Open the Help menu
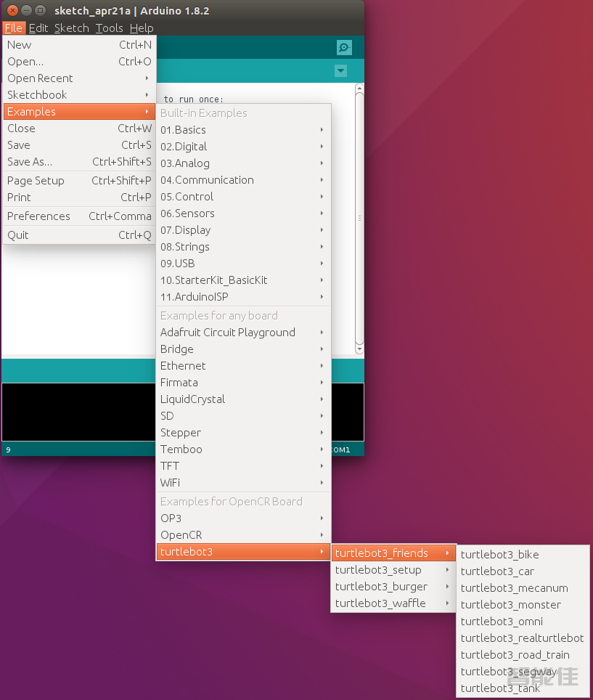The width and height of the screenshot is (593, 700). [142, 28]
